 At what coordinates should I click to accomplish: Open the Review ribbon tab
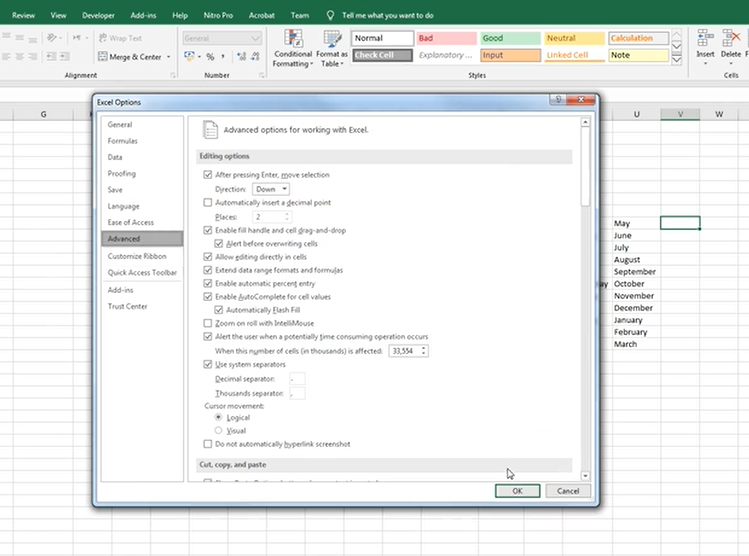point(23,15)
